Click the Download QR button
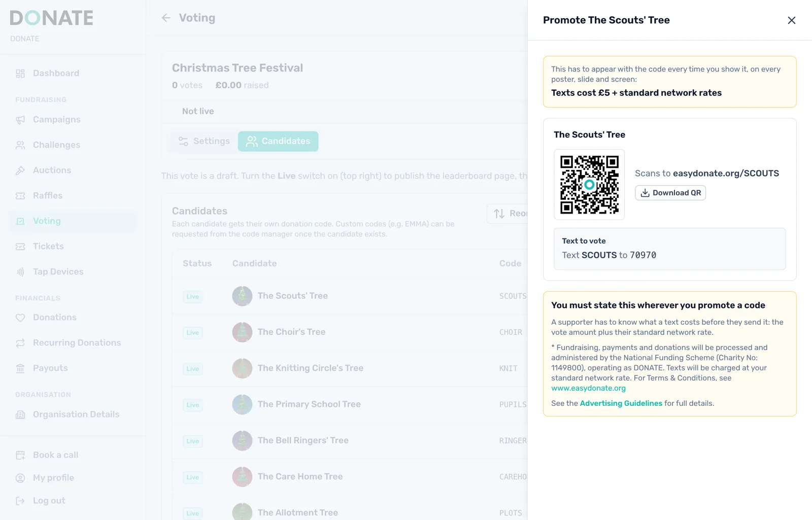Screen dimensions: 812x520 point(670,193)
